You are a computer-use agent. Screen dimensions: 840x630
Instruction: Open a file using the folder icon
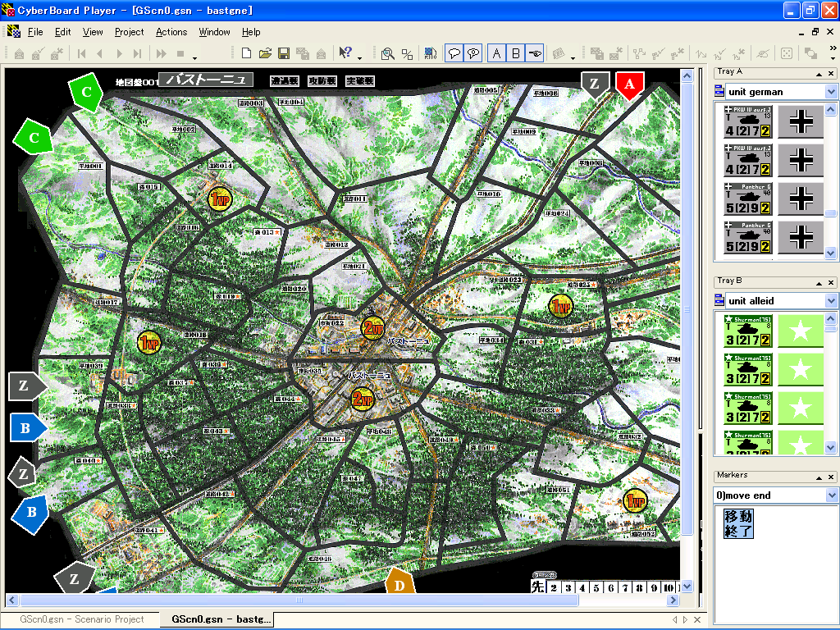[x=265, y=53]
